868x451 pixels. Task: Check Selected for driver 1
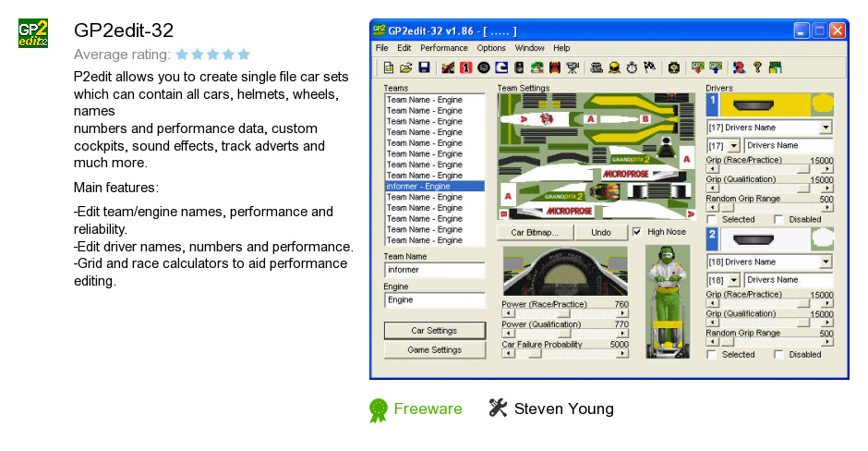click(x=712, y=219)
